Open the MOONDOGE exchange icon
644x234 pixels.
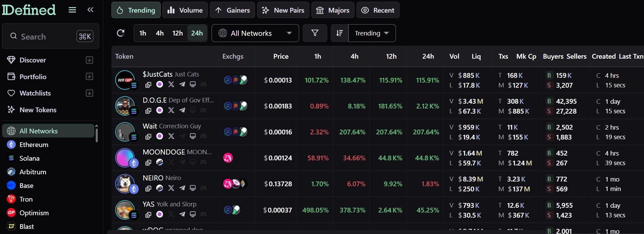(229, 158)
